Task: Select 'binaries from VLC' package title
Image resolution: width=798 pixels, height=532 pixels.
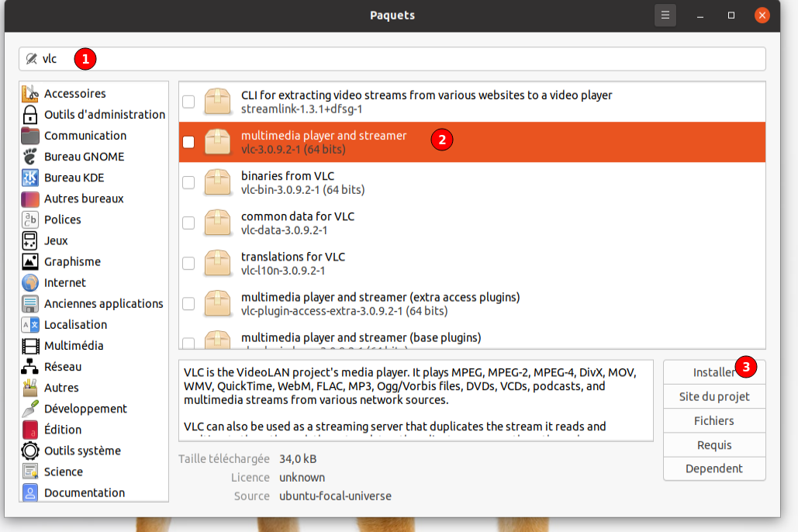Action: tap(288, 176)
